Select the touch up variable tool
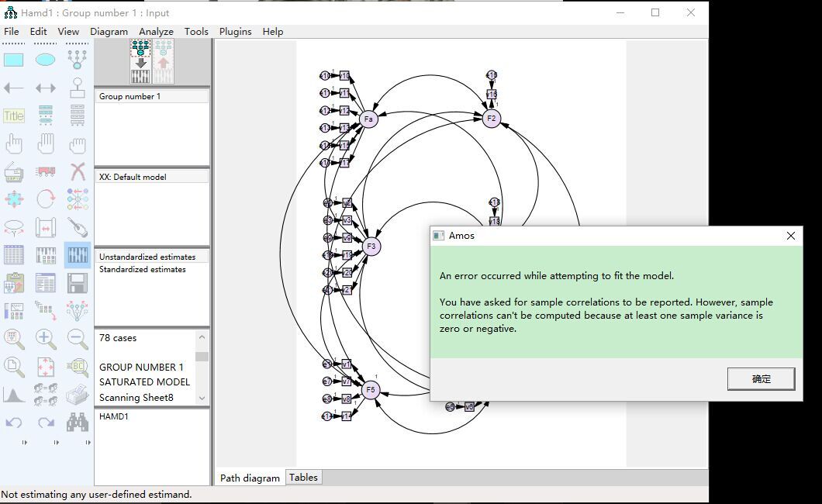The height and width of the screenshot is (504, 822). (x=78, y=227)
